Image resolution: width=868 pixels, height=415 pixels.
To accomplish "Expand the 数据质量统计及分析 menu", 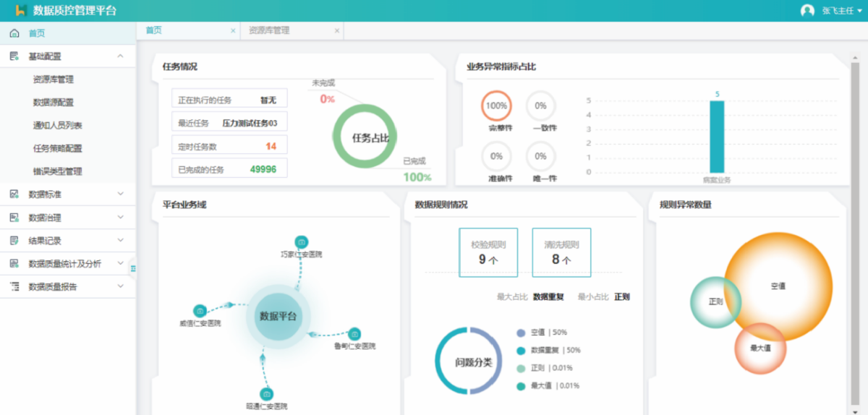I will (120, 264).
